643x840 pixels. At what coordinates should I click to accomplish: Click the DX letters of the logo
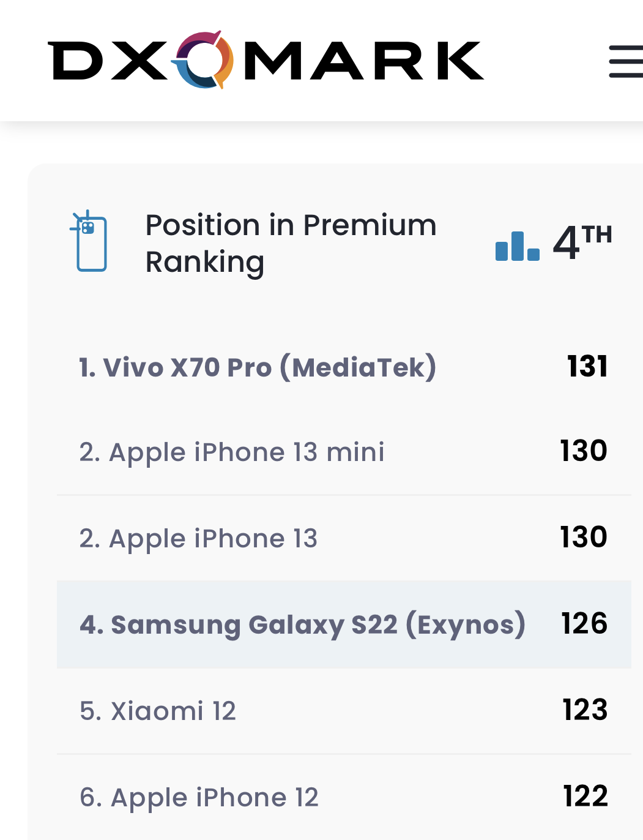point(107,61)
